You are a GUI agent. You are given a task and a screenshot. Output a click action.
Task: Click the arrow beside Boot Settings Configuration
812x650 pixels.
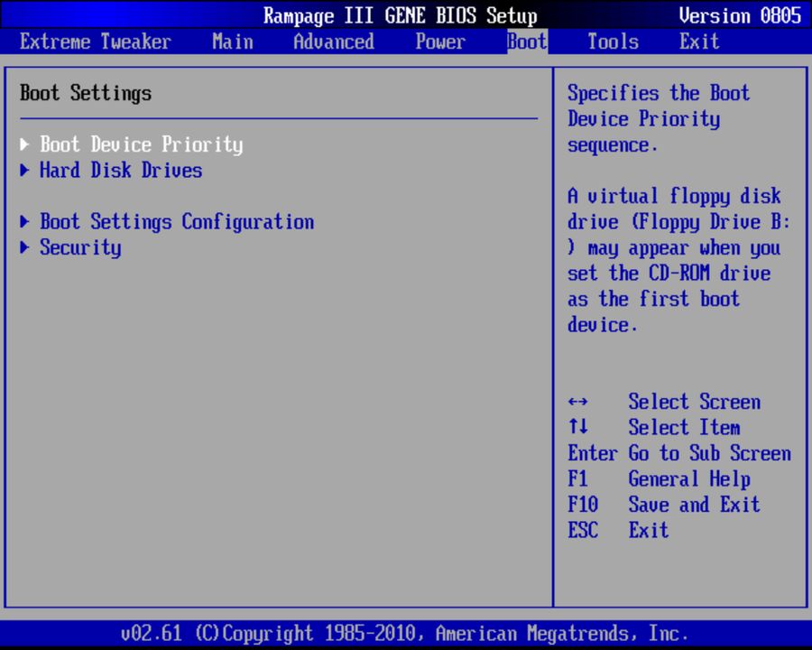24,222
